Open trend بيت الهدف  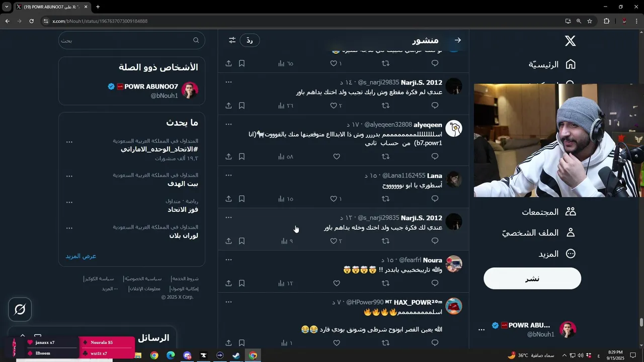(x=183, y=184)
